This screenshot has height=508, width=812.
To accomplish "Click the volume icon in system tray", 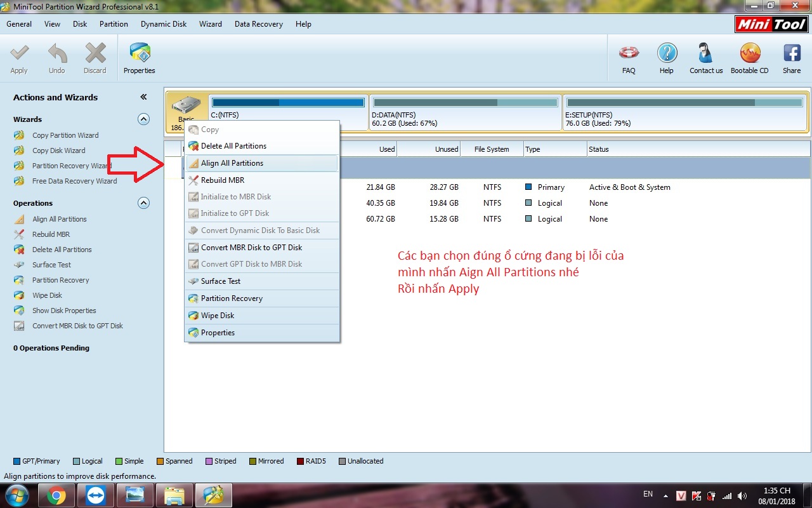I will [x=742, y=495].
